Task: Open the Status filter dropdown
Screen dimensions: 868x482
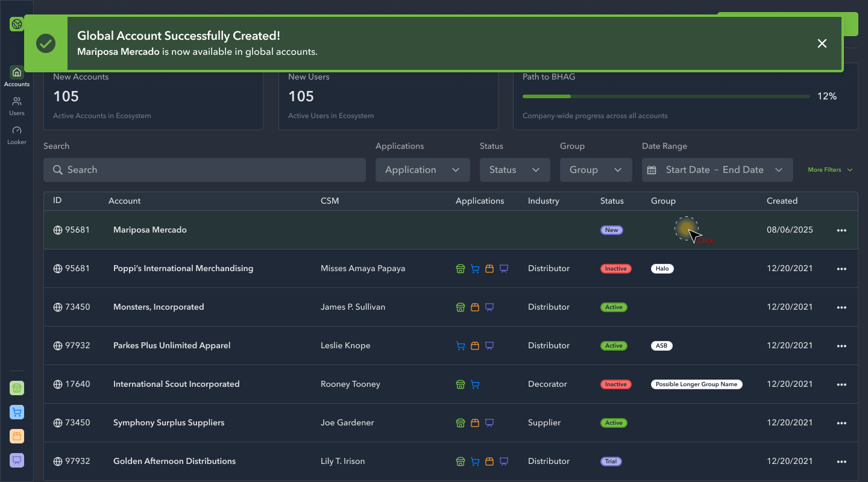Action: 515,170
